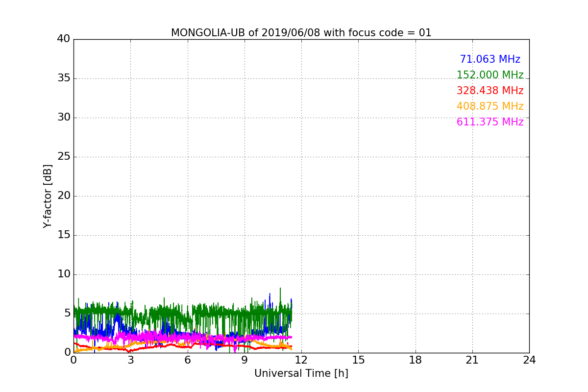The height and width of the screenshot is (392, 588).
Task: Click the 25 tick on the y-axis
Action: tap(64, 157)
